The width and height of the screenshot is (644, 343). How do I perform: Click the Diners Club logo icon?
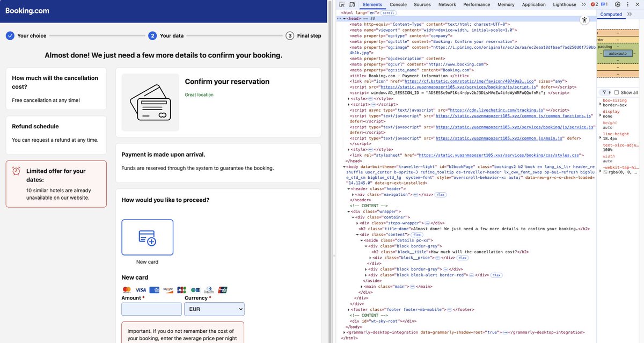click(209, 290)
